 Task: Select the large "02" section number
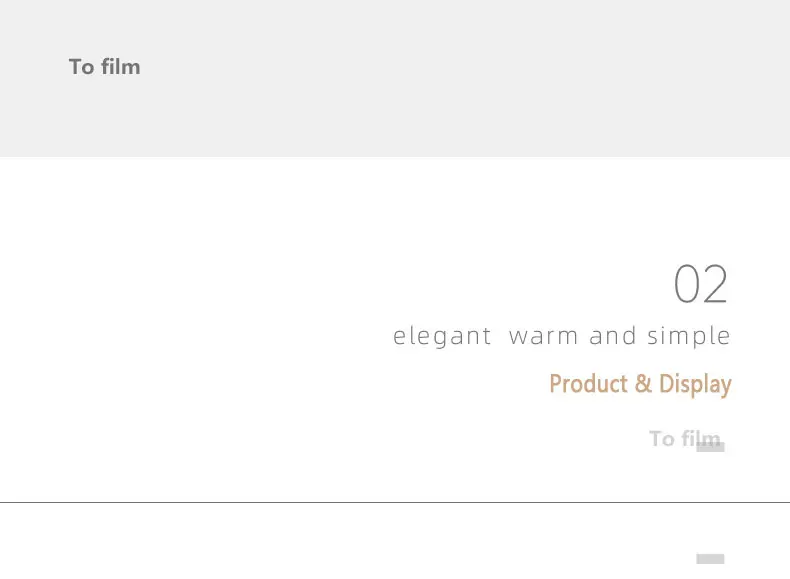coord(701,284)
